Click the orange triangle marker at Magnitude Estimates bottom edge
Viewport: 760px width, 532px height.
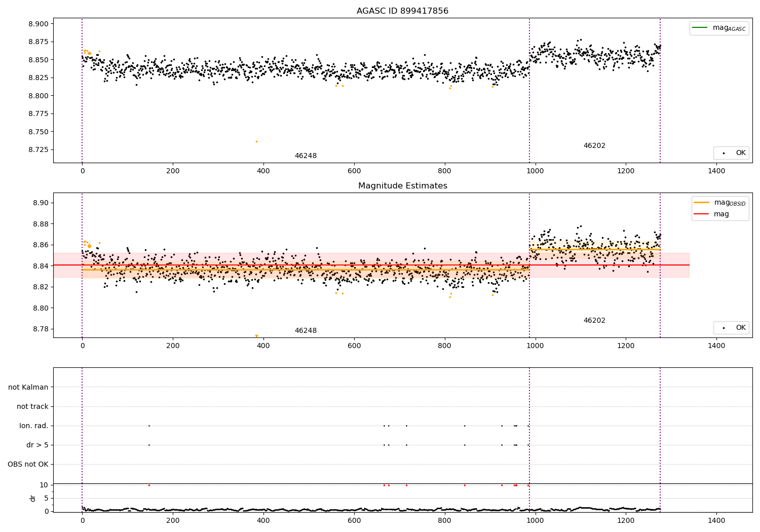[x=256, y=335]
